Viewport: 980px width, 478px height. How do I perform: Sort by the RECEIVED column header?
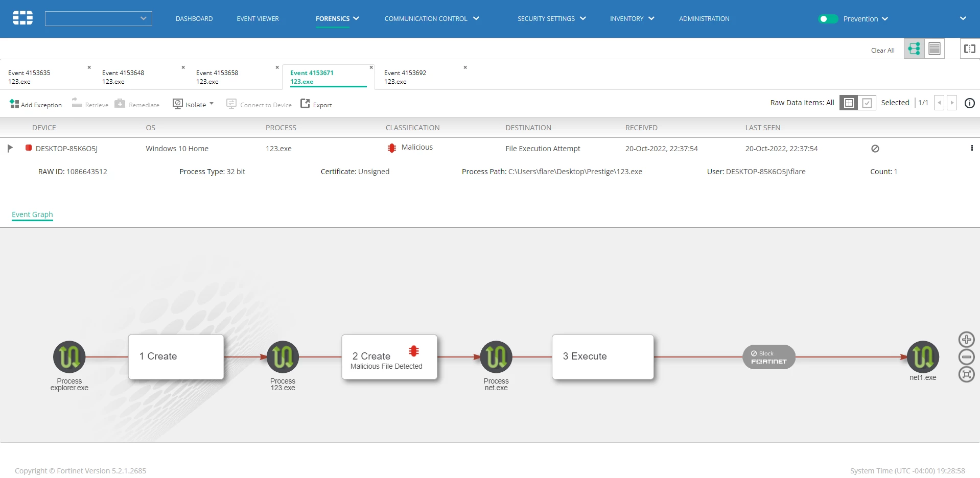coord(641,128)
